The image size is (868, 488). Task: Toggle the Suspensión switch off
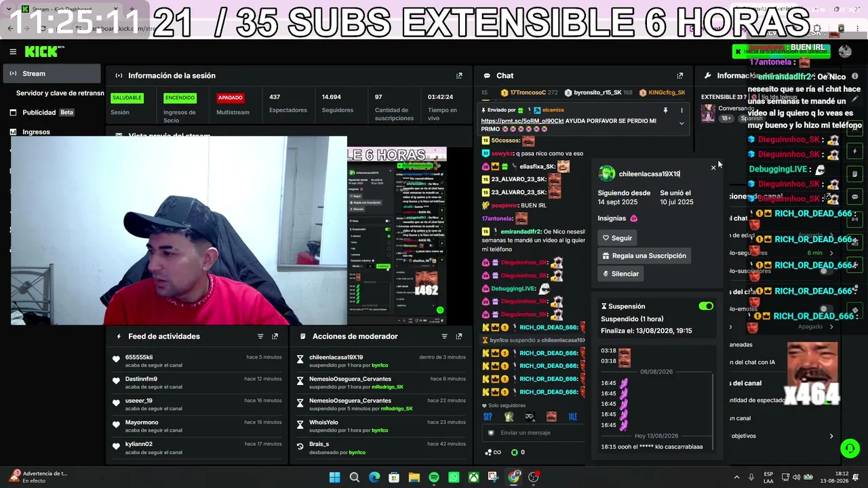706,306
